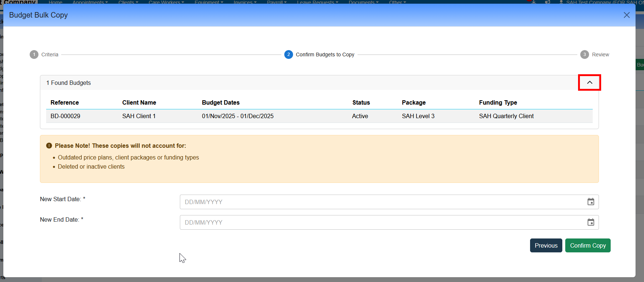The image size is (644, 282).
Task: Open the Payroll menu in navbar
Action: (x=277, y=2)
